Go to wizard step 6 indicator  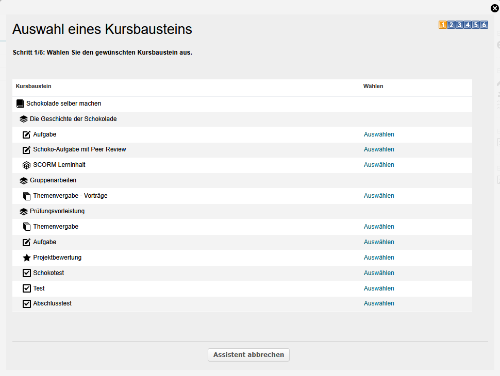tap(484, 25)
